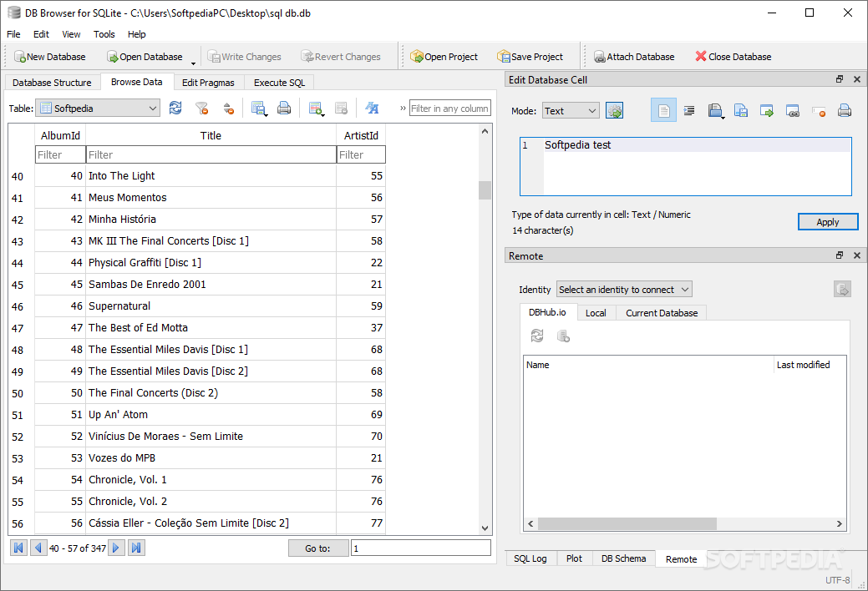Show hidden toolbar items via » chevron
The width and height of the screenshot is (868, 591).
(x=403, y=108)
